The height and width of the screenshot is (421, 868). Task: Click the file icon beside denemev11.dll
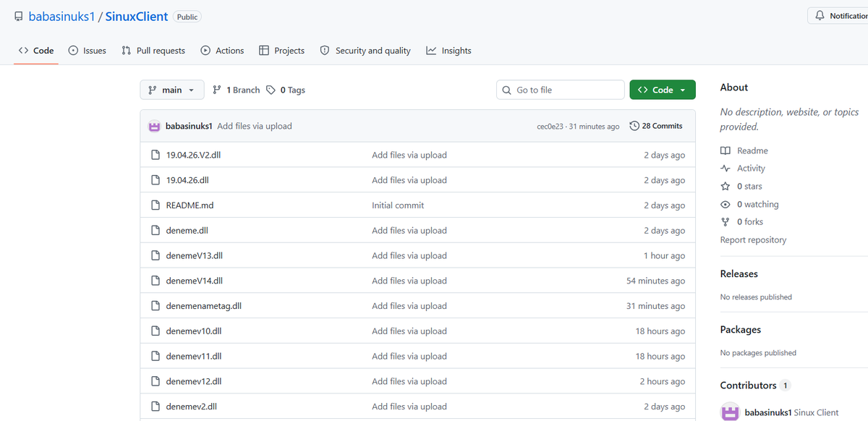[155, 357]
